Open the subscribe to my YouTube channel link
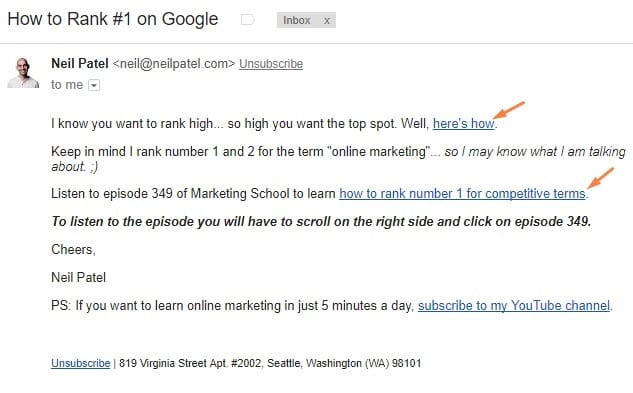Screen dimensions: 633x393 coord(514,305)
